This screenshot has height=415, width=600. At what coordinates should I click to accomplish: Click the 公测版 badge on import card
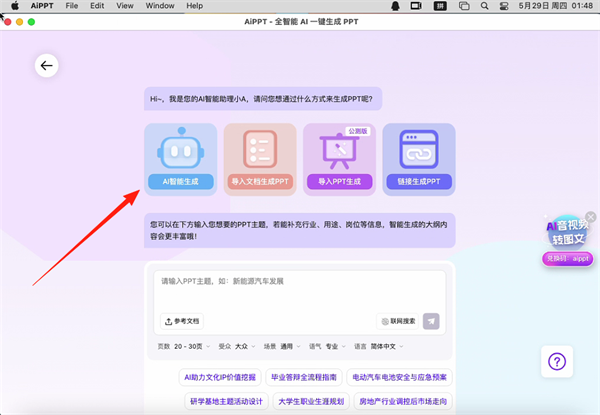358,131
